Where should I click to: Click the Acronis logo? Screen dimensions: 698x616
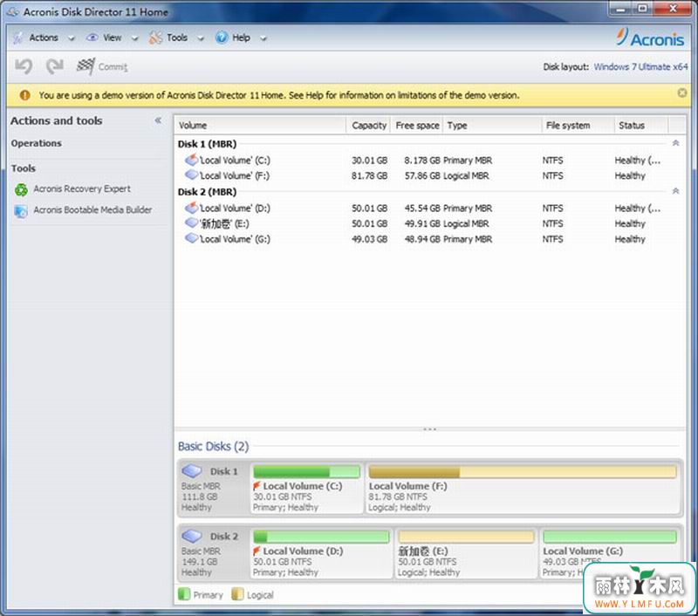pos(650,38)
